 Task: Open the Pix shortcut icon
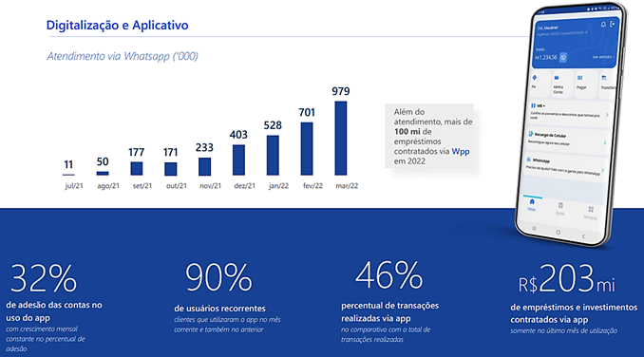point(535,78)
